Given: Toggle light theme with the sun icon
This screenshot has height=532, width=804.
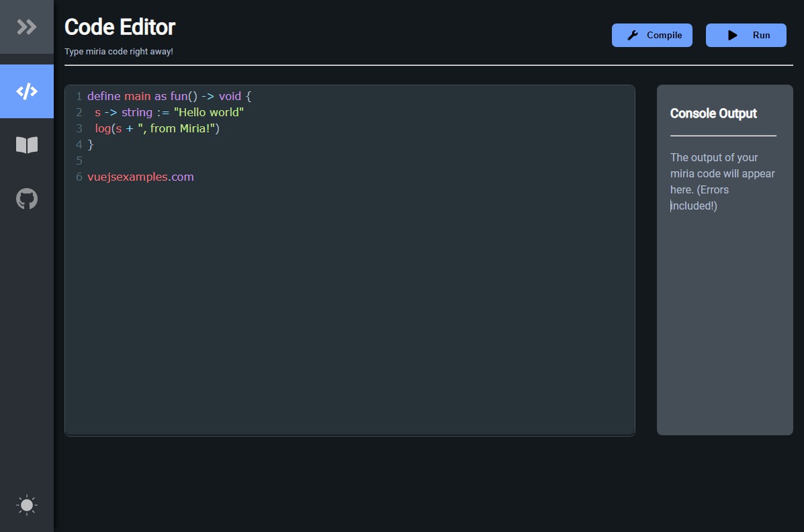Looking at the screenshot, I should (27, 505).
